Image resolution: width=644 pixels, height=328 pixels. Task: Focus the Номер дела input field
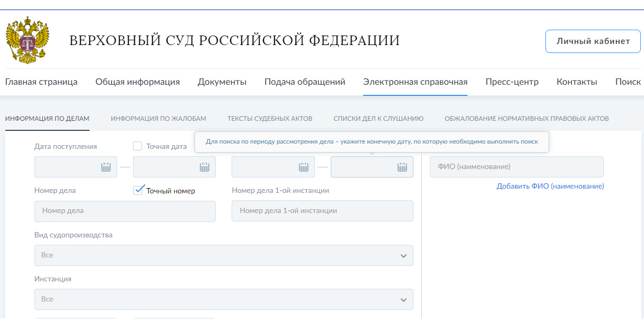tap(125, 211)
